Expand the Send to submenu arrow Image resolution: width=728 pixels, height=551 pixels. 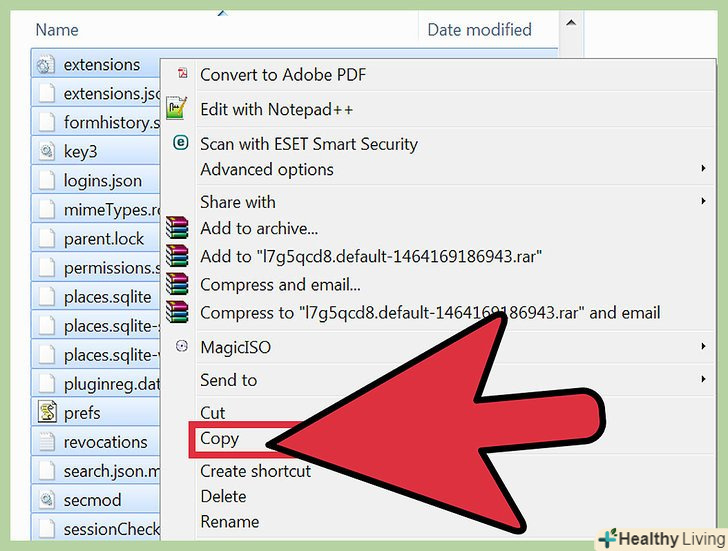[x=703, y=379]
